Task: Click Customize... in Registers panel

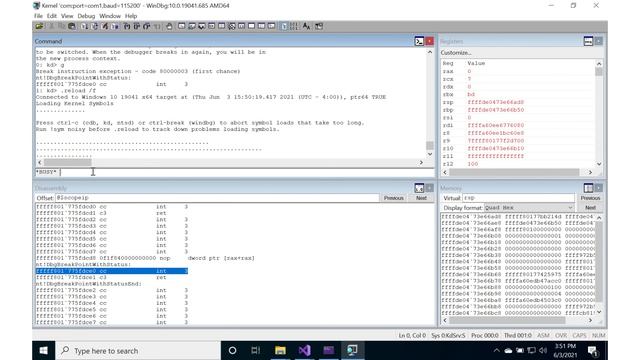Action: click(456, 53)
